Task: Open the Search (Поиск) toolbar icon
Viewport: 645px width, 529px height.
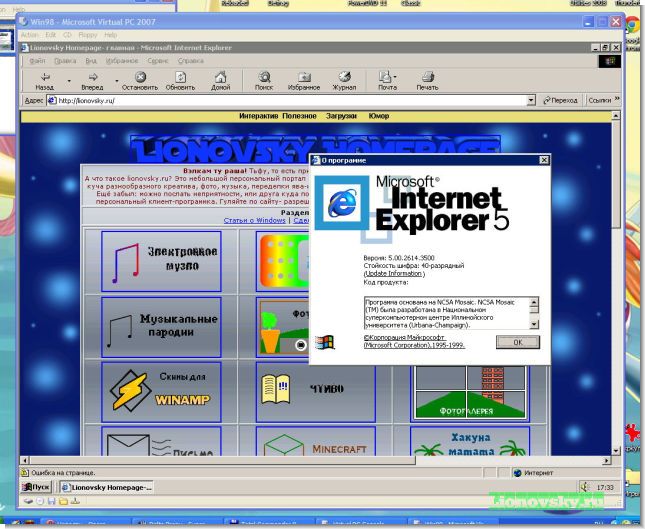Action: tap(263, 80)
